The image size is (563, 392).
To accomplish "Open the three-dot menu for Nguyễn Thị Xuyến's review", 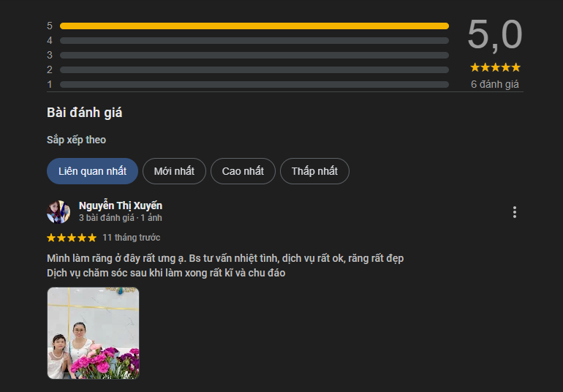I will point(515,212).
